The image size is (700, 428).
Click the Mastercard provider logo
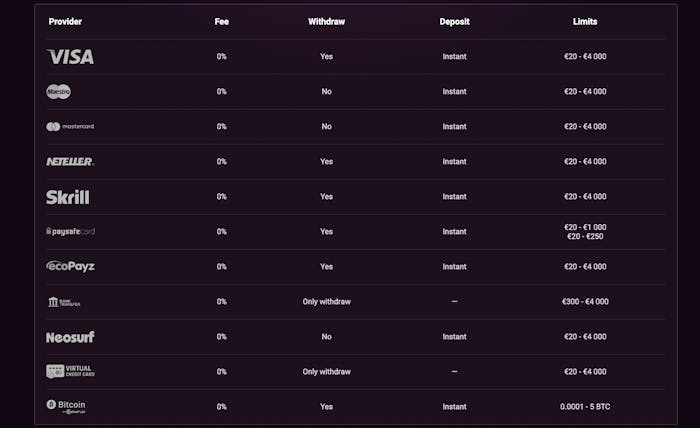point(70,127)
